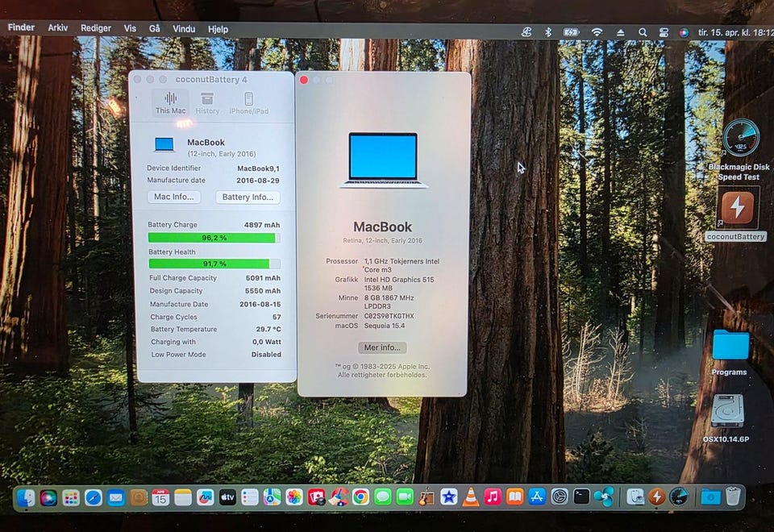Open the iPhone/iPad tab in coconutBattery

click(x=249, y=102)
